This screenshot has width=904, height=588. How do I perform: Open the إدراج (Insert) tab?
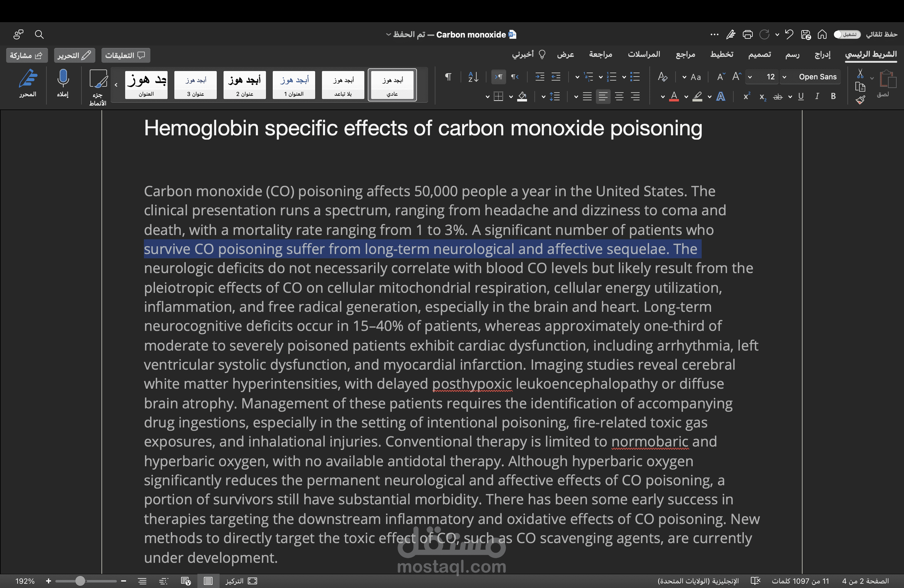(822, 55)
